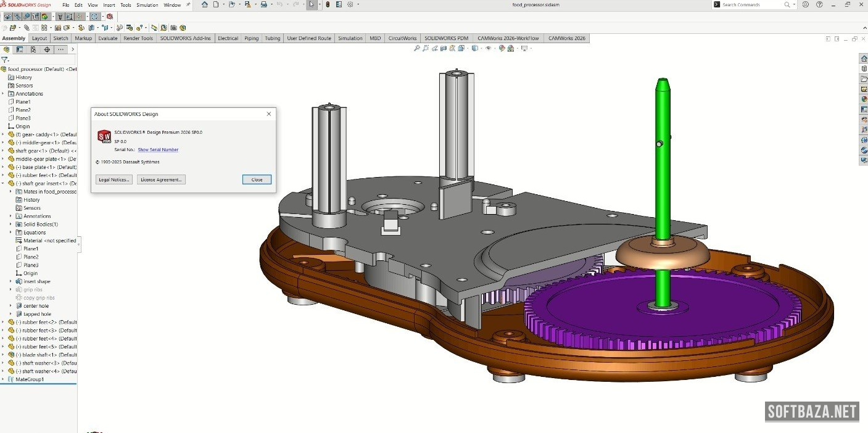Open the Design Library task pane icon

[864, 68]
